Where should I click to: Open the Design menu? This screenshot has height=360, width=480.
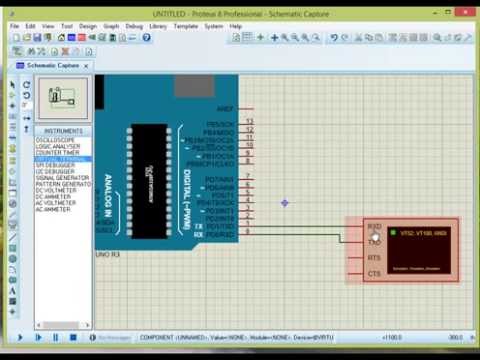pos(88,26)
